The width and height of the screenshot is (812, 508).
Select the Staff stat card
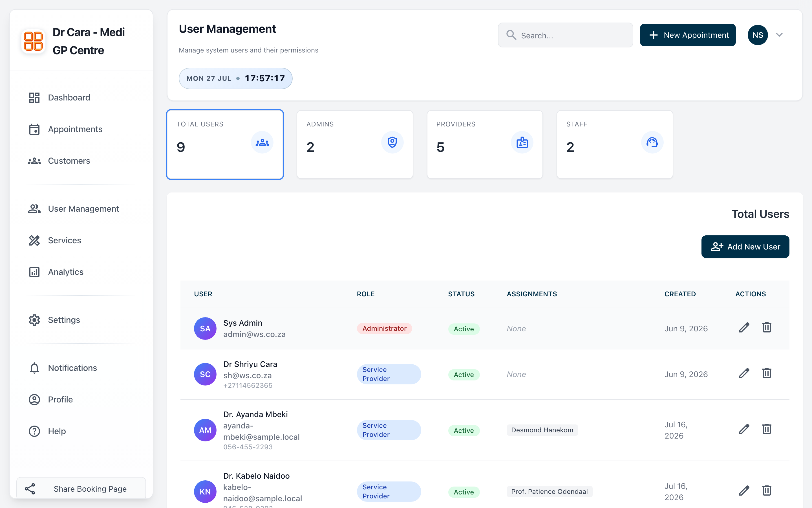pos(615,144)
